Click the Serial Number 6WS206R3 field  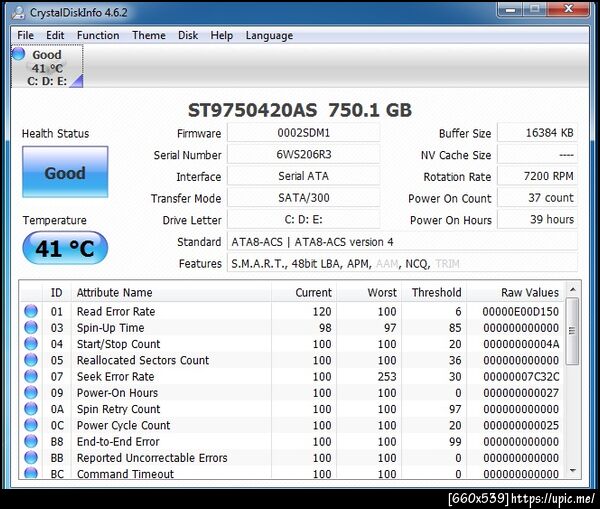coord(303,155)
